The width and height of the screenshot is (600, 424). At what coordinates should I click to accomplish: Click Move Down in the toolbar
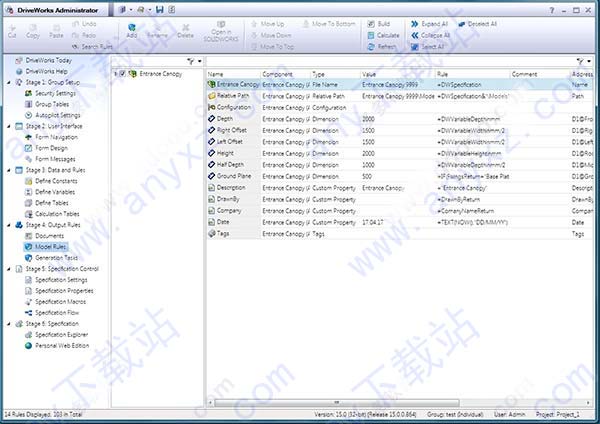[x=271, y=35]
